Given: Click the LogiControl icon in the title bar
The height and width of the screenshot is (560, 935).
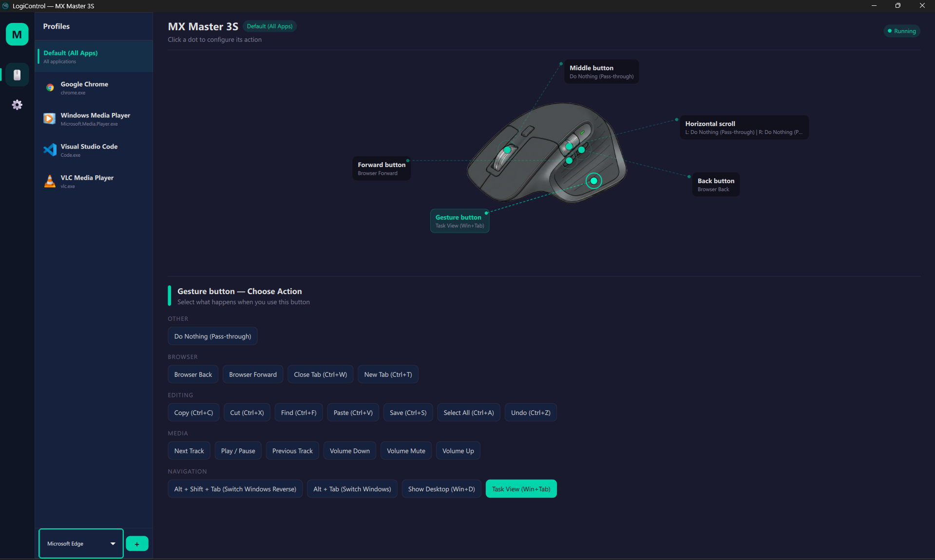Looking at the screenshot, I should click(5, 6).
